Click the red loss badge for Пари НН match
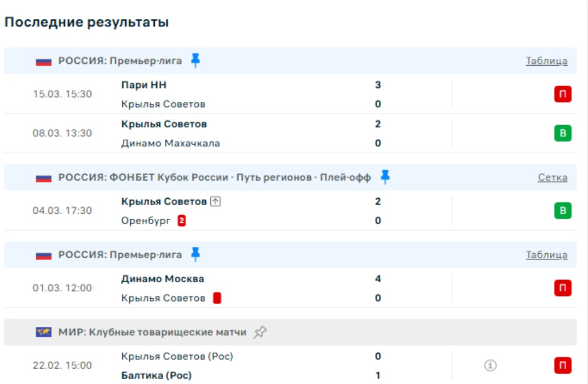Viewport: 588px width, 384px height. pos(562,94)
